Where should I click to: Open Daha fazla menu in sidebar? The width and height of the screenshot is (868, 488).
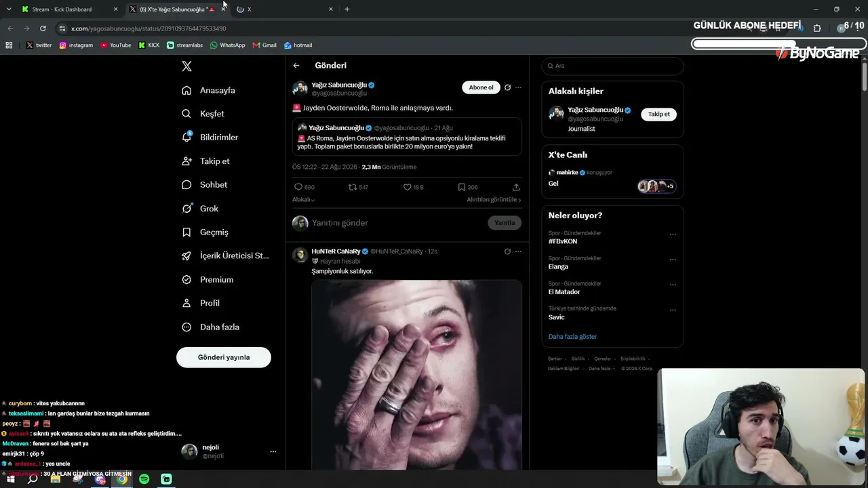point(210,327)
